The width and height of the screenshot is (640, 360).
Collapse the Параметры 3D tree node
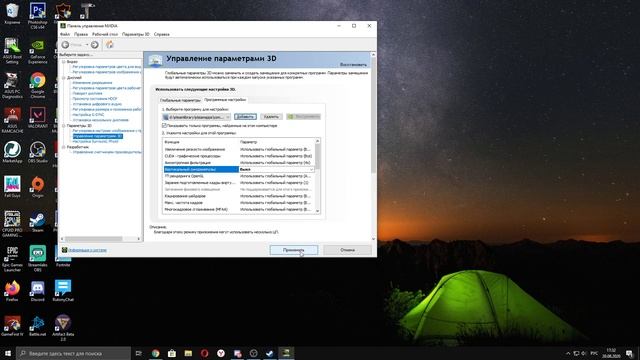click(64, 126)
